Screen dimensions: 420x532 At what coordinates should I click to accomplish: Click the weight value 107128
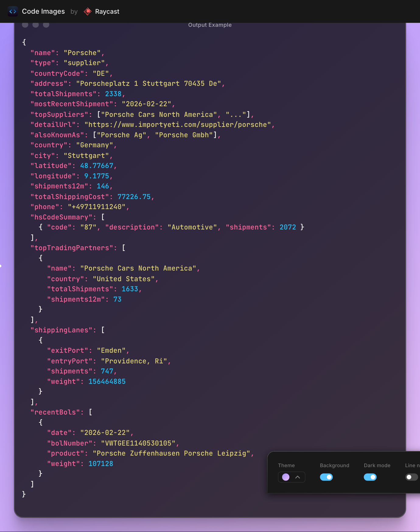pyautogui.click(x=101, y=464)
